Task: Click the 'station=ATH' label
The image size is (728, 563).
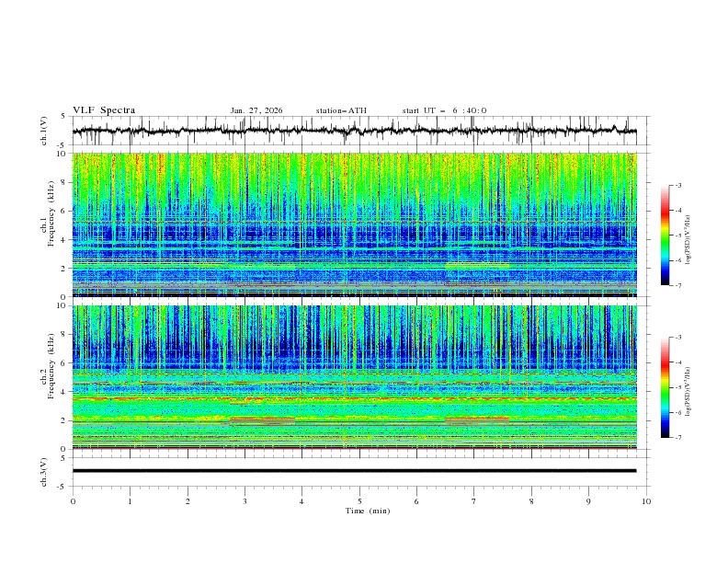Action: click(341, 110)
